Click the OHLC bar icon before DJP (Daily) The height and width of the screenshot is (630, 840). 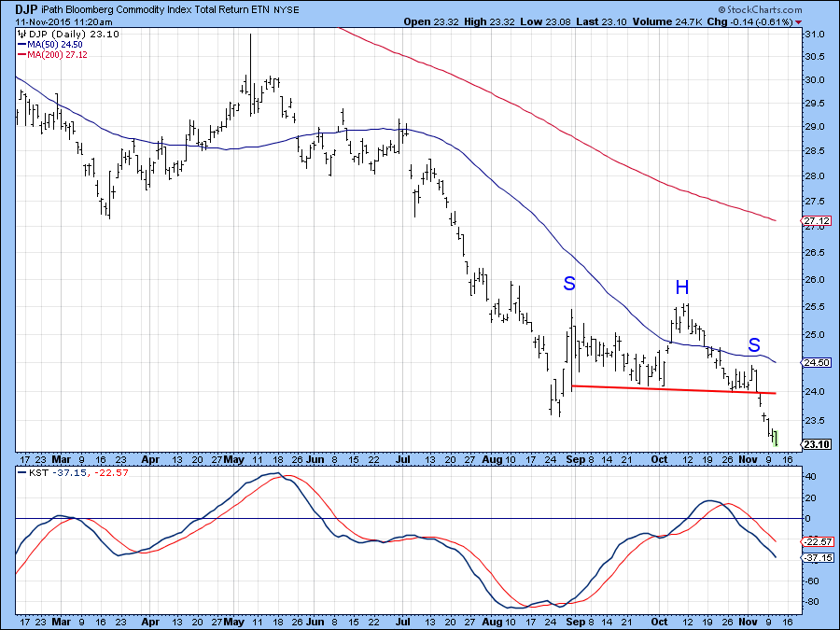pos(21,34)
